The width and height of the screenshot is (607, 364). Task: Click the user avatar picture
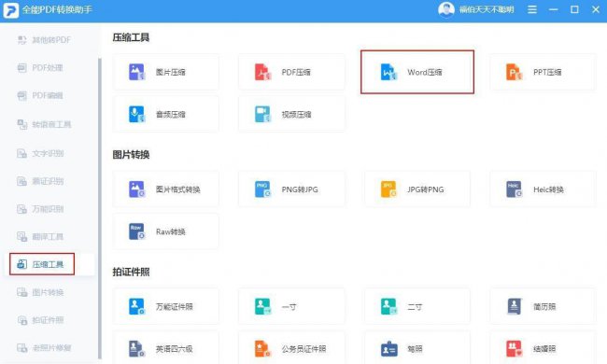pyautogui.click(x=446, y=9)
